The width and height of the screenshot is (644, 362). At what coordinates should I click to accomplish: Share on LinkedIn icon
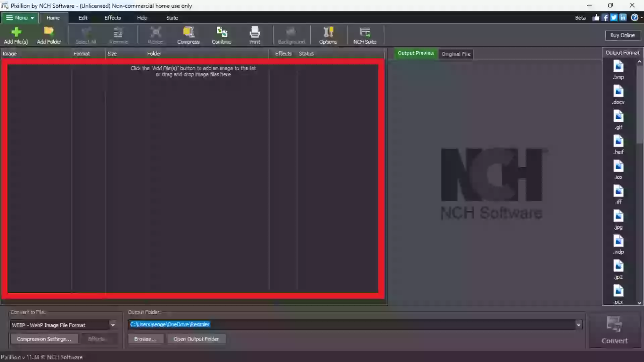click(x=623, y=18)
